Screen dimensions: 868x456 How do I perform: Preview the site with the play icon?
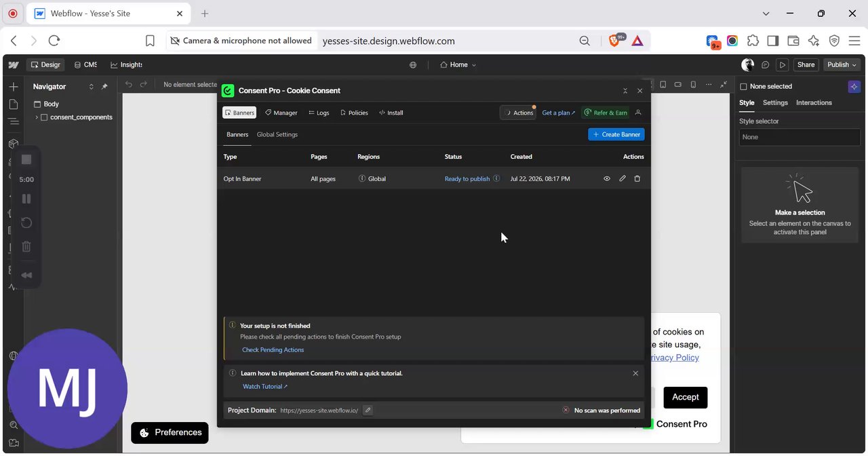click(783, 64)
